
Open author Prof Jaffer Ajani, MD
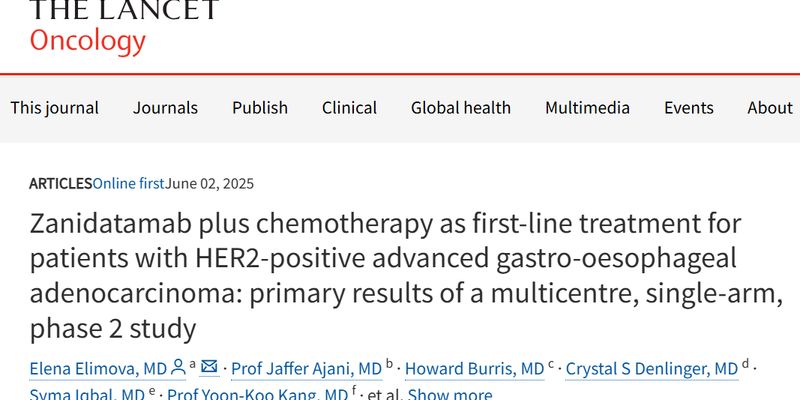tap(307, 369)
